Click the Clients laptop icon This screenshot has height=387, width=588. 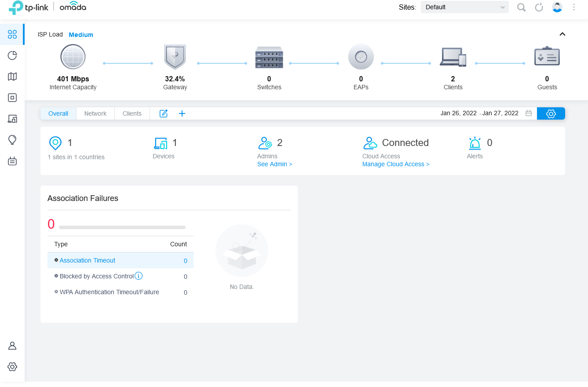click(453, 57)
